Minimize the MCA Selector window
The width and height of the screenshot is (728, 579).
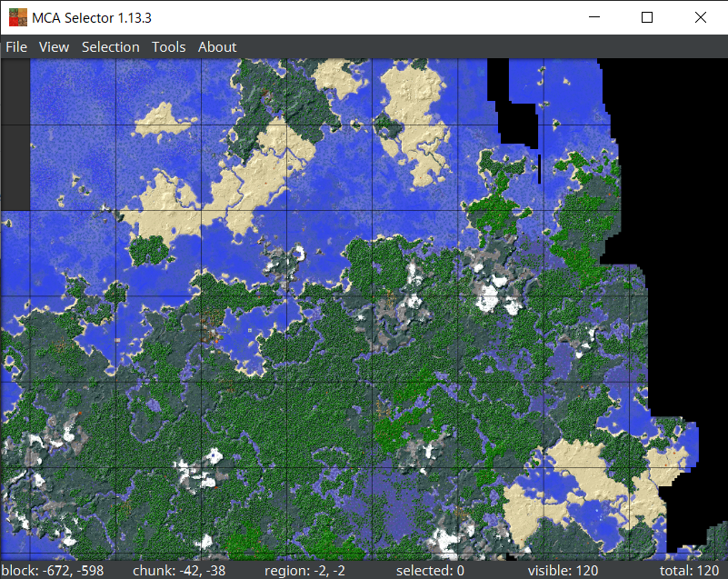[594, 17]
